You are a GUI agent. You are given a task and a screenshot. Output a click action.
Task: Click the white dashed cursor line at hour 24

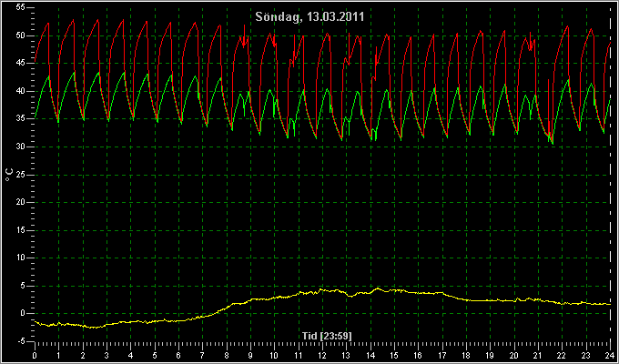(x=610, y=174)
